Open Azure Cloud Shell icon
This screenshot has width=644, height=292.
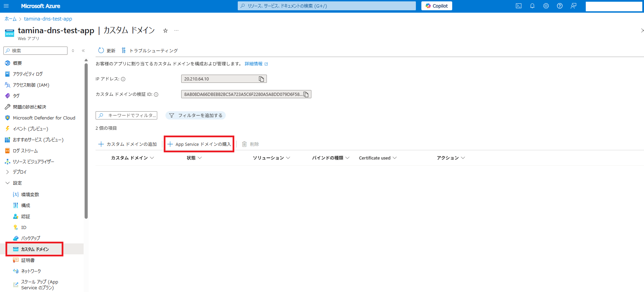(x=519, y=6)
